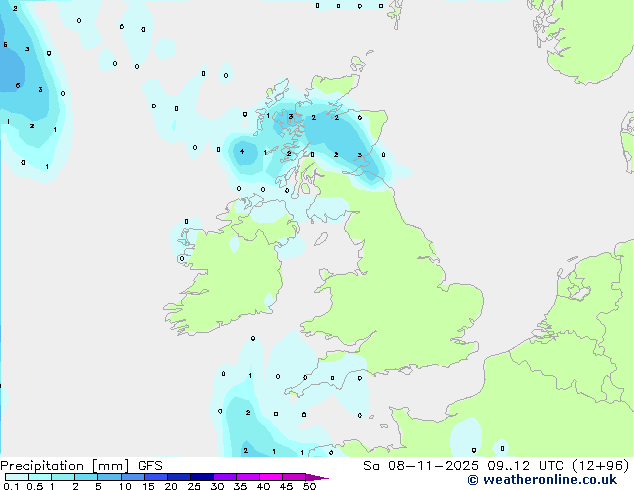Select the 20–25 mm legend color swatch
Viewport: 634px width, 490px height.
[179, 477]
